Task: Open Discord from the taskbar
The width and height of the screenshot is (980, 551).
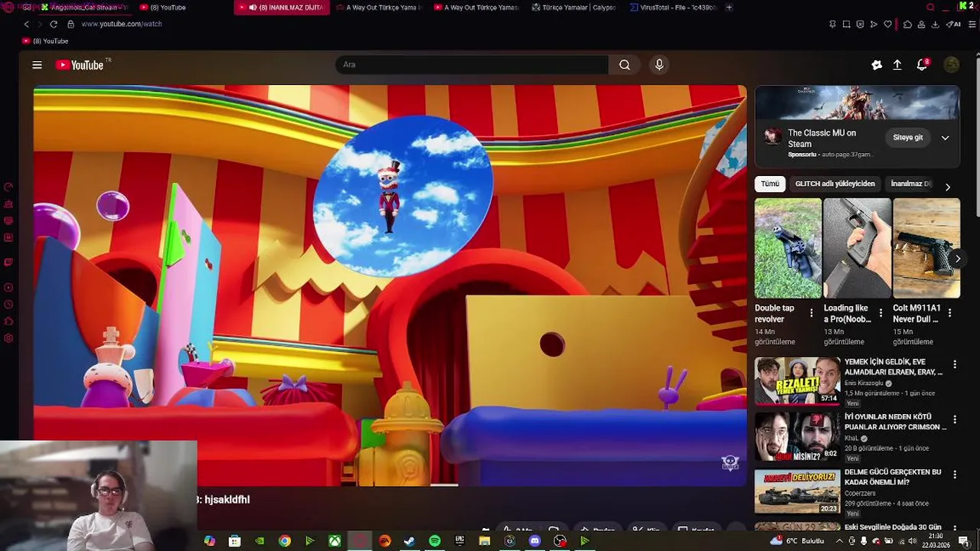Action: (x=534, y=541)
